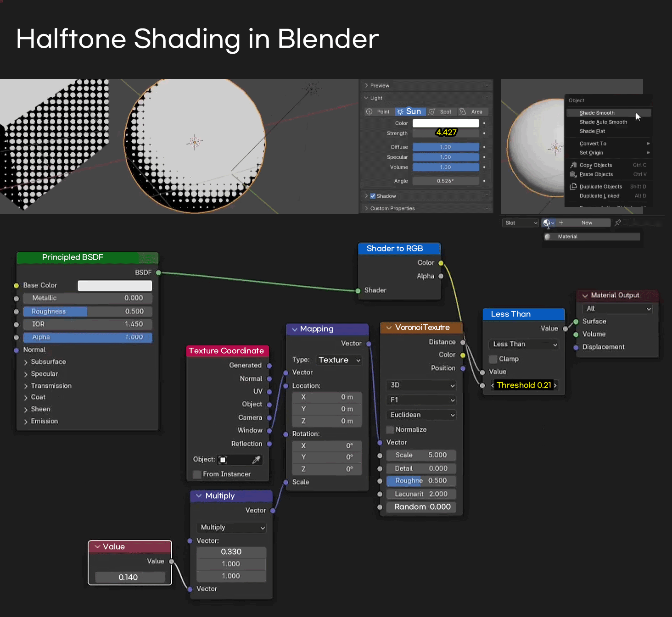
Task: Open the Euclidean distance metric dropdown
Action: (421, 415)
